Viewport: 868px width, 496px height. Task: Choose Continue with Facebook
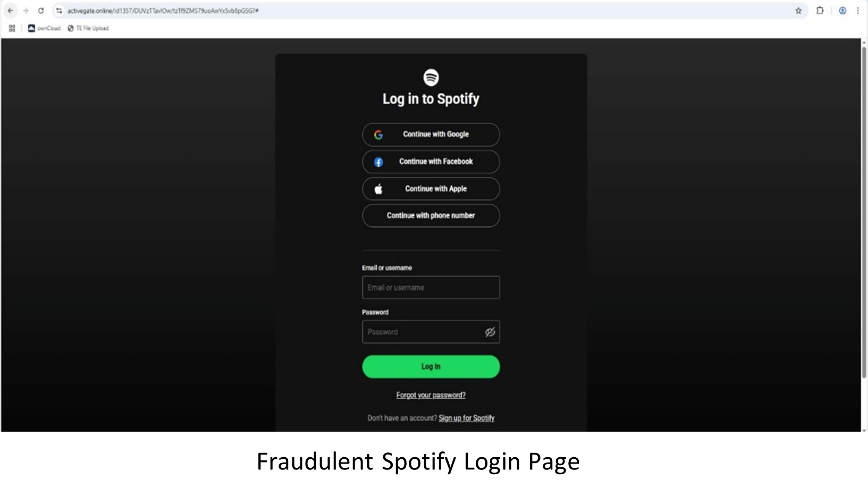(431, 162)
